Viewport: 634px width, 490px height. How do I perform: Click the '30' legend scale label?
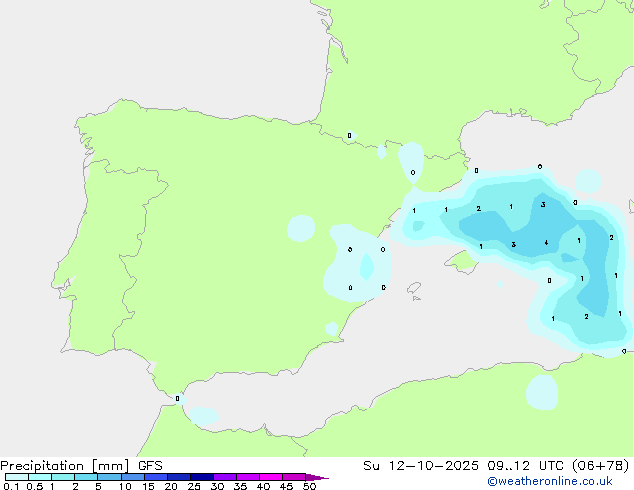217,486
